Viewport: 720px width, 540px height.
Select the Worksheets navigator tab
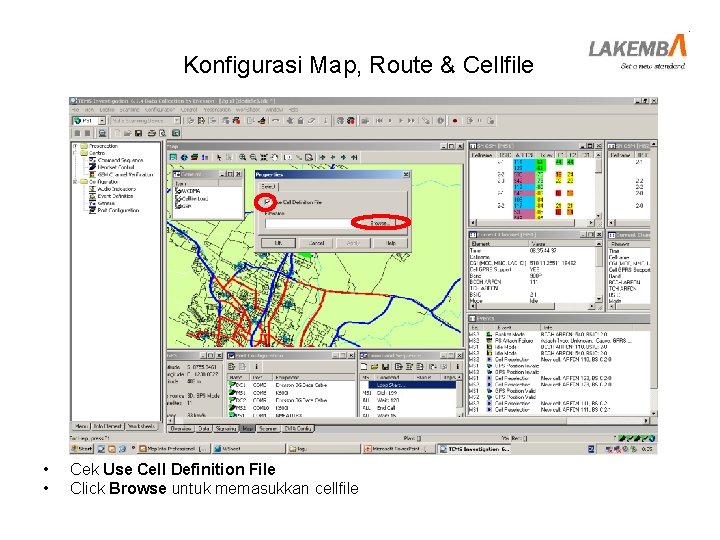(141, 426)
